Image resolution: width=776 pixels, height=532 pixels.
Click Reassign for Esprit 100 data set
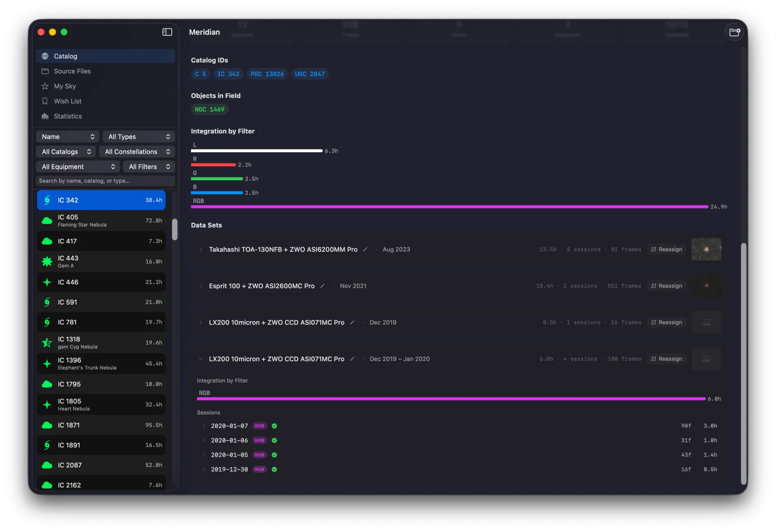coord(666,286)
